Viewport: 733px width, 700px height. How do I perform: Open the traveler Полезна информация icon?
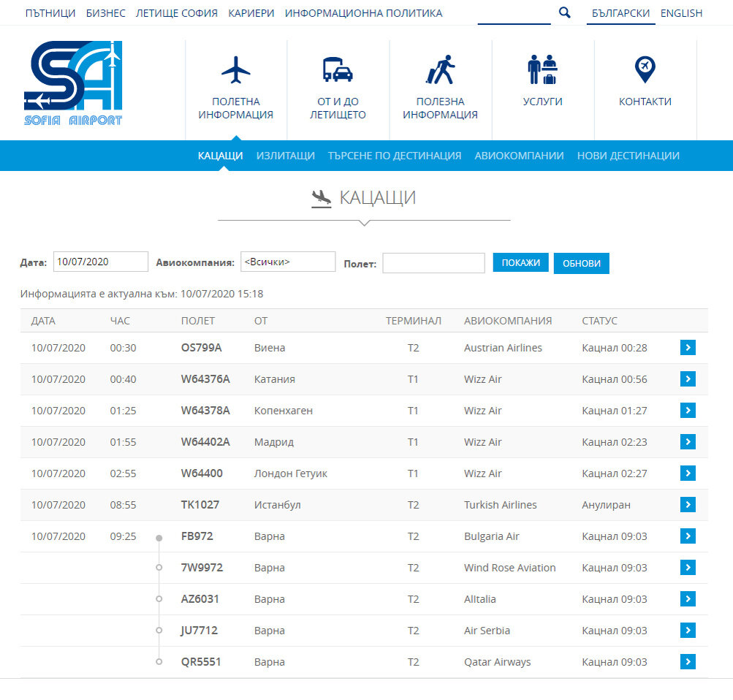(441, 69)
